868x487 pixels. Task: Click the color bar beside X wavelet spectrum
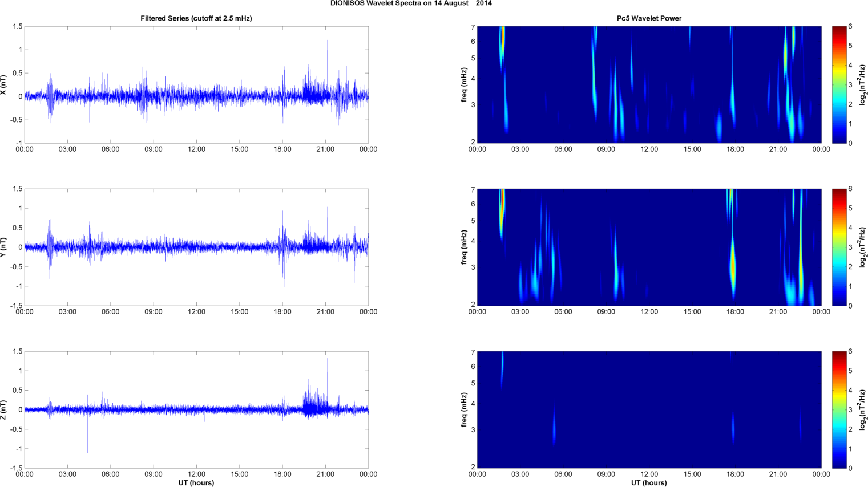click(x=839, y=84)
